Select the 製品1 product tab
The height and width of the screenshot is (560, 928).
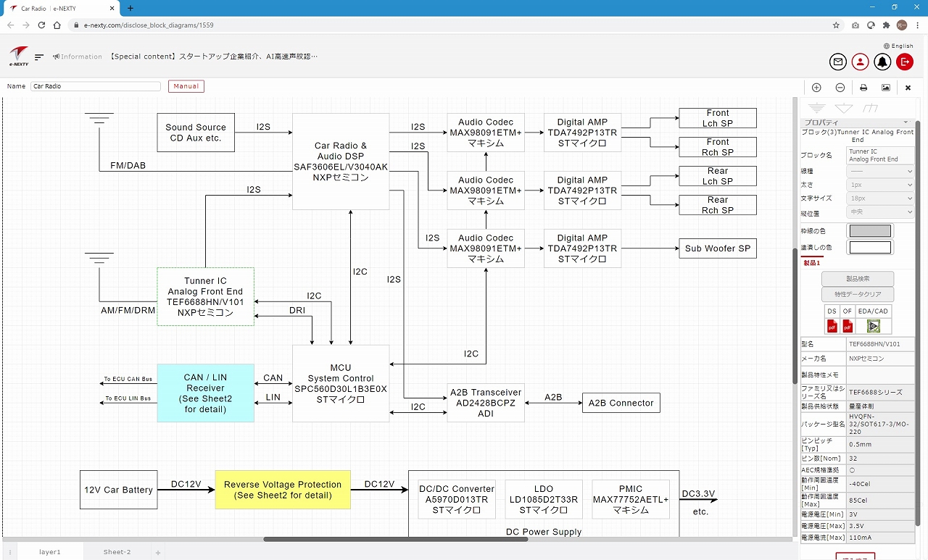pyautogui.click(x=812, y=263)
